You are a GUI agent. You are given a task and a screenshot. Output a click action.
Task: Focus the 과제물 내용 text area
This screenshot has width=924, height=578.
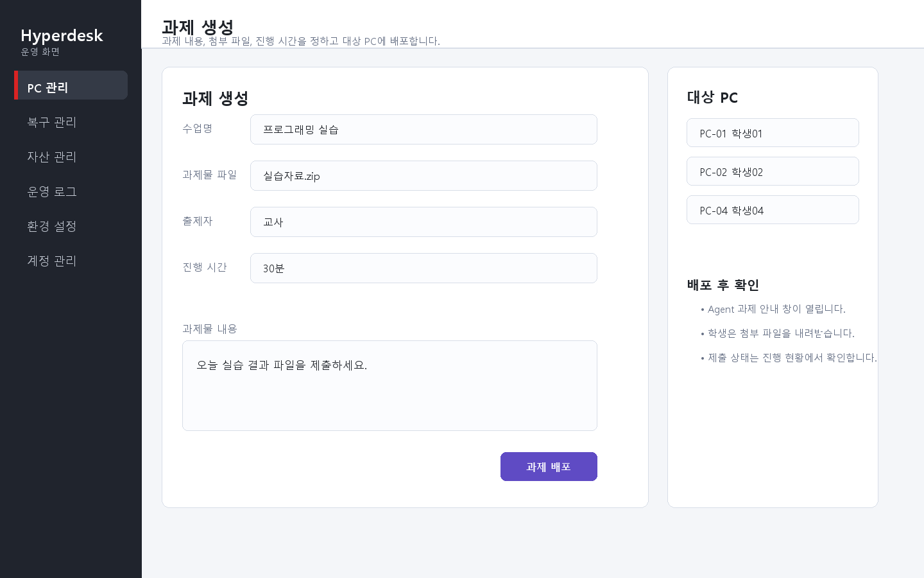click(389, 385)
